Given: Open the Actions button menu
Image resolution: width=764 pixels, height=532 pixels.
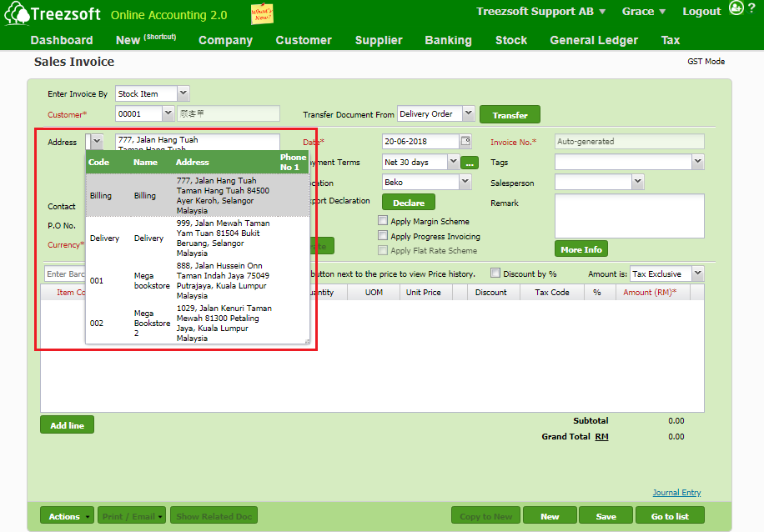Looking at the screenshot, I should tap(68, 515).
